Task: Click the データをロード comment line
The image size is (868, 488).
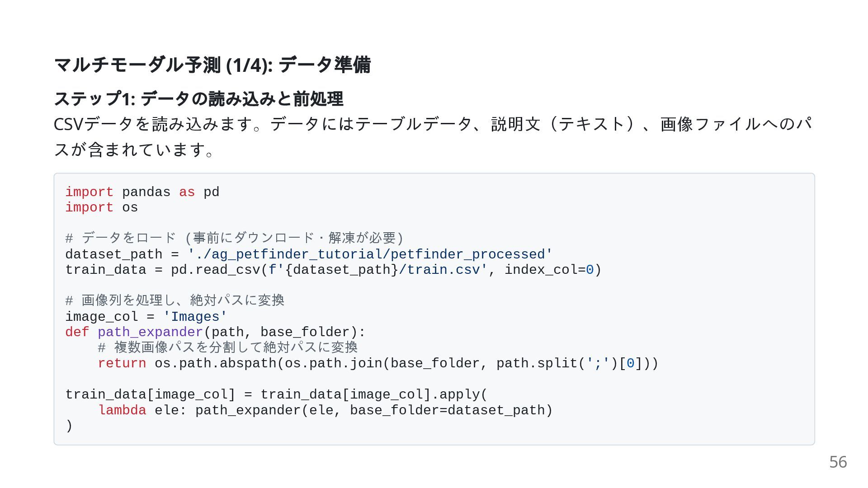Action: tap(234, 238)
